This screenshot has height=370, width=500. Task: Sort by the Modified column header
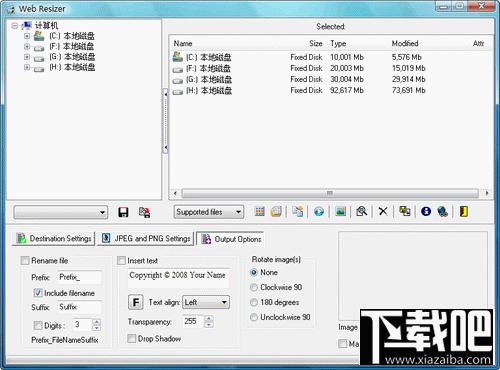pos(405,43)
